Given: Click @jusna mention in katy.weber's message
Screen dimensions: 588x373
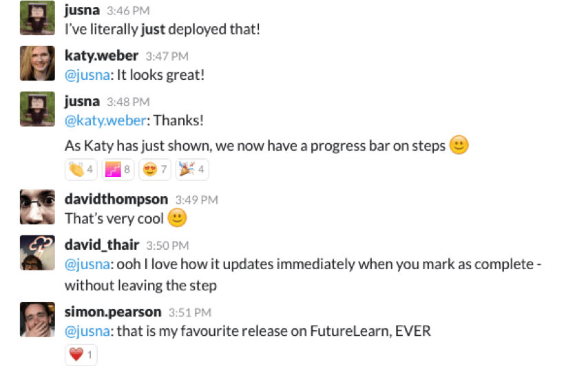Looking at the screenshot, I should point(87,75).
